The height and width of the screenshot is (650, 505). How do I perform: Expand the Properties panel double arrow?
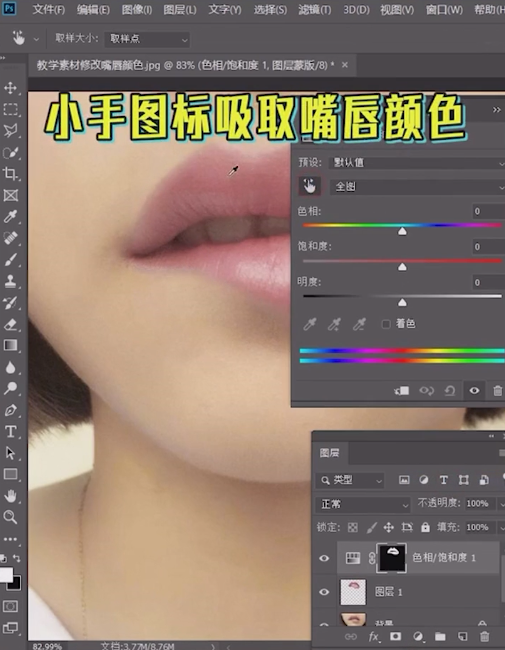pyautogui.click(x=496, y=110)
